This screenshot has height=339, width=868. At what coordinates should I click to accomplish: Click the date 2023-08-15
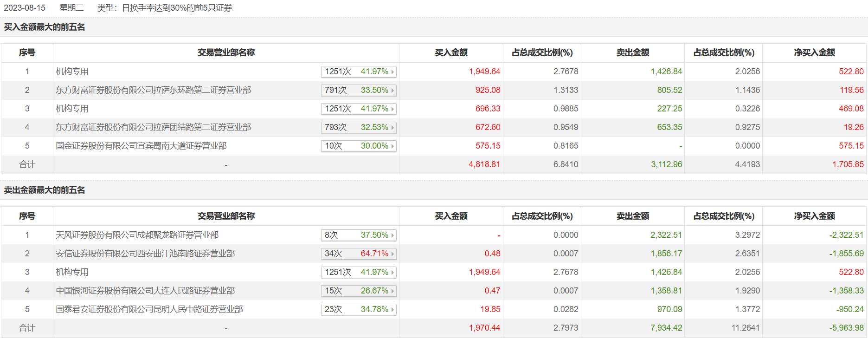[x=25, y=8]
